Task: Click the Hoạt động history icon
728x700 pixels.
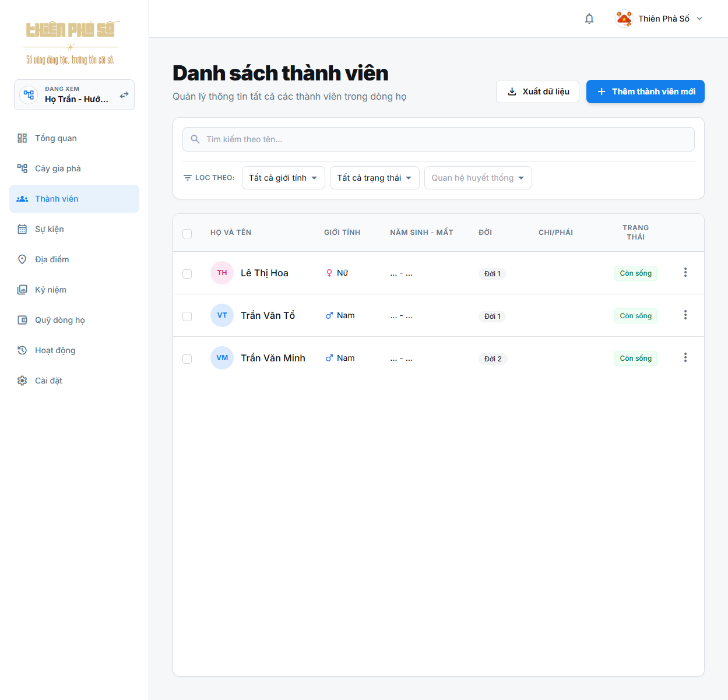Action: 22,350
